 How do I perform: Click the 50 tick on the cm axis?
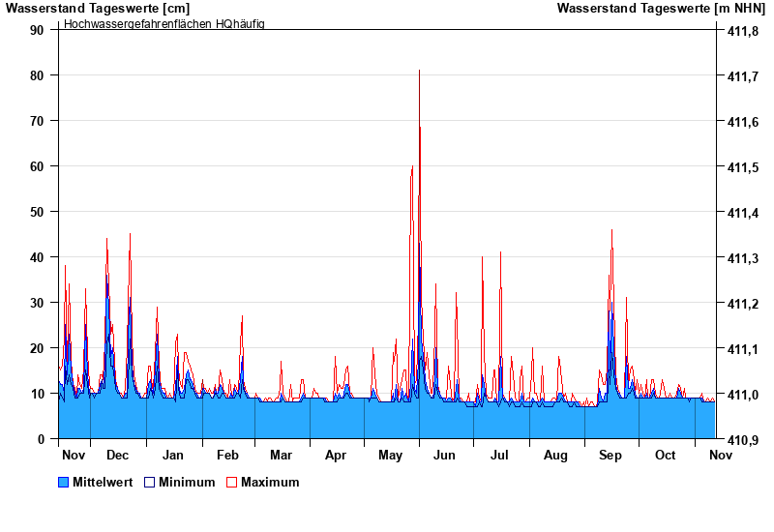pyautogui.click(x=37, y=212)
